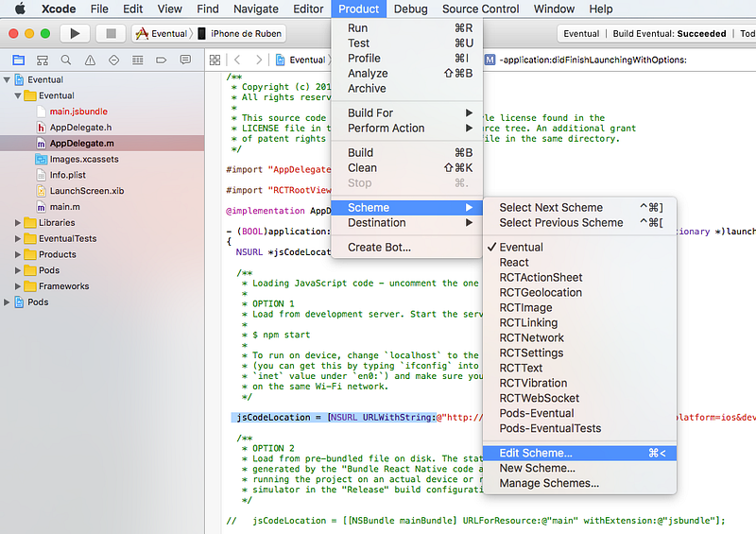756x534 pixels.
Task: Open the Destination submenu
Action: coord(407,222)
